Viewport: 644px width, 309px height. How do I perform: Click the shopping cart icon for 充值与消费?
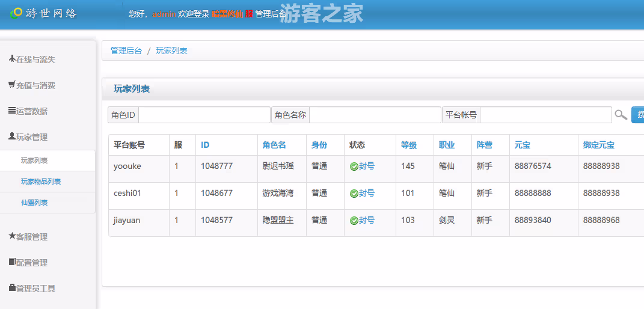pyautogui.click(x=12, y=85)
